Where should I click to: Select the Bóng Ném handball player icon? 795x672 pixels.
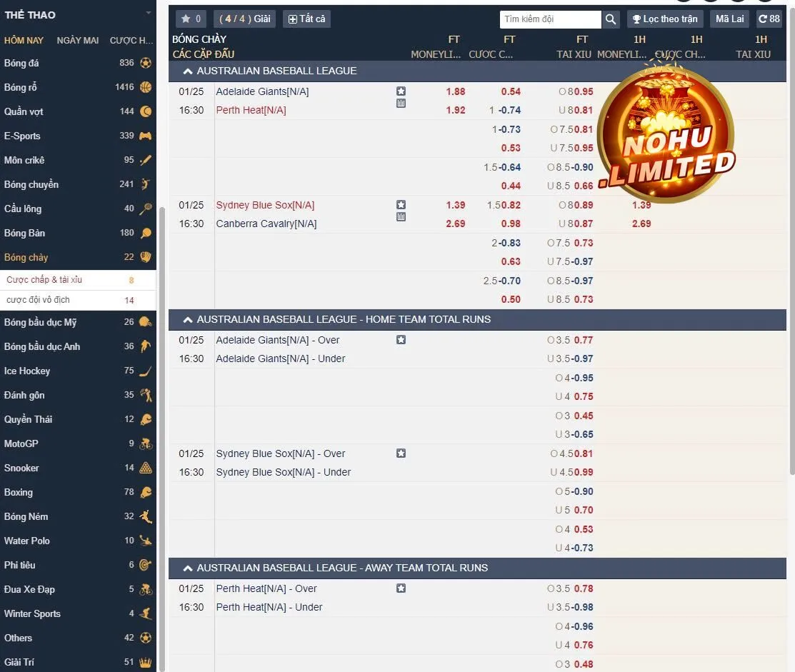click(146, 516)
